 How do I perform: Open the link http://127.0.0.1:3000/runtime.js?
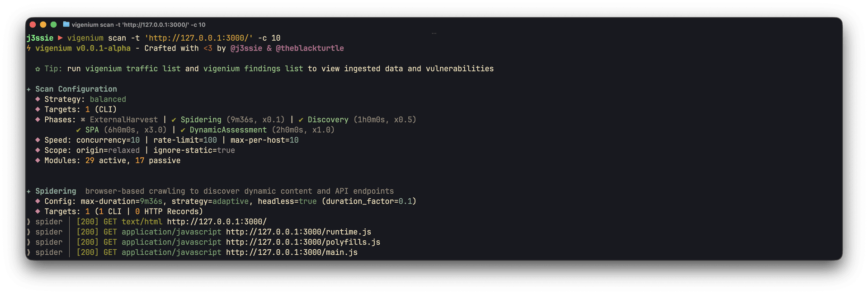[298, 232]
